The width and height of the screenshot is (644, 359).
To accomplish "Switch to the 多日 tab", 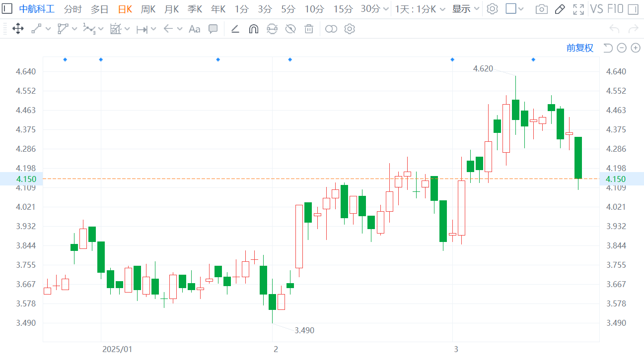I will click(99, 9).
